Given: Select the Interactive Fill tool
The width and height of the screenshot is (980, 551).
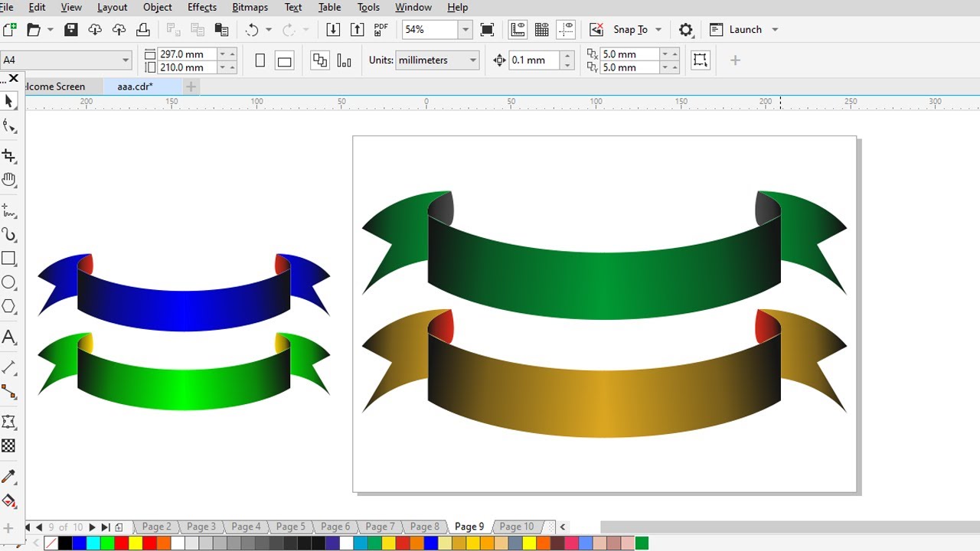Looking at the screenshot, I should click(x=9, y=501).
